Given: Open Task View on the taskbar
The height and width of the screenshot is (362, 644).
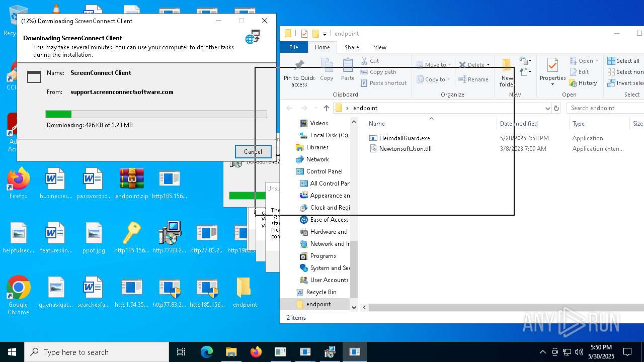Looking at the screenshot, I should point(181,352).
